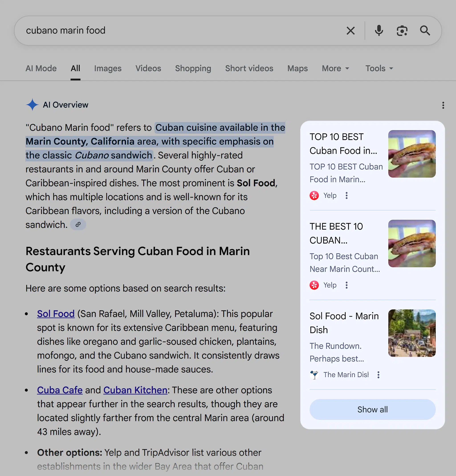Open 'TOP 10 BEST Cuban Food in...' source title
The image size is (456, 476).
[343, 144]
